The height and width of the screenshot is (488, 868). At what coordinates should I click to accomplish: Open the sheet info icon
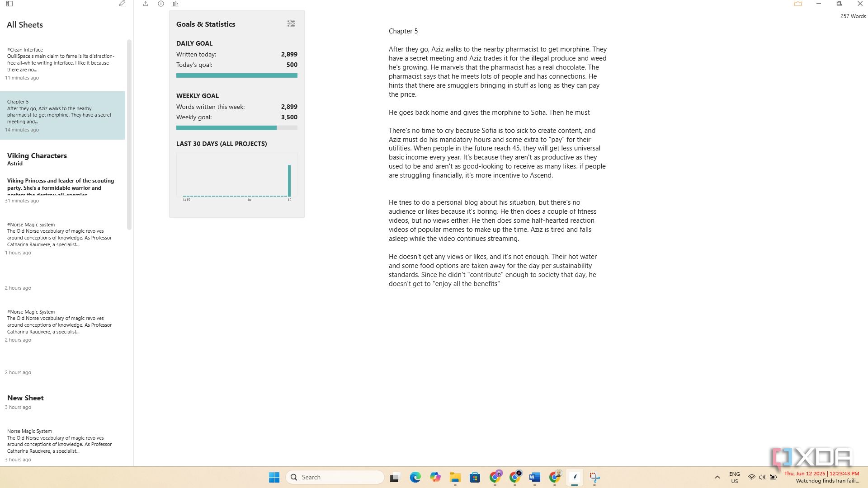point(161,4)
